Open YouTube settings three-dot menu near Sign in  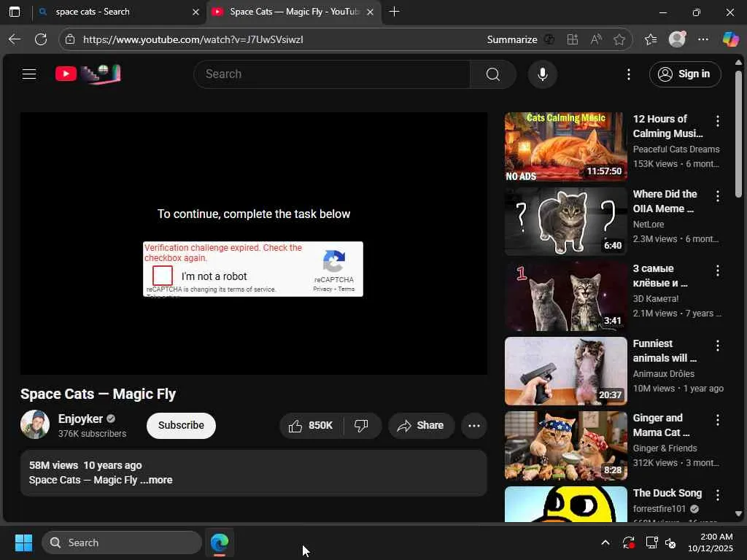[x=628, y=74]
